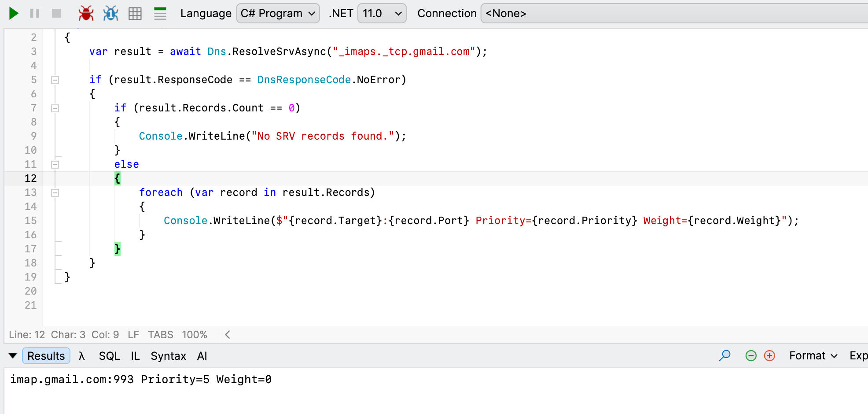
Task: Collapse results with green minus icon
Action: [751, 355]
